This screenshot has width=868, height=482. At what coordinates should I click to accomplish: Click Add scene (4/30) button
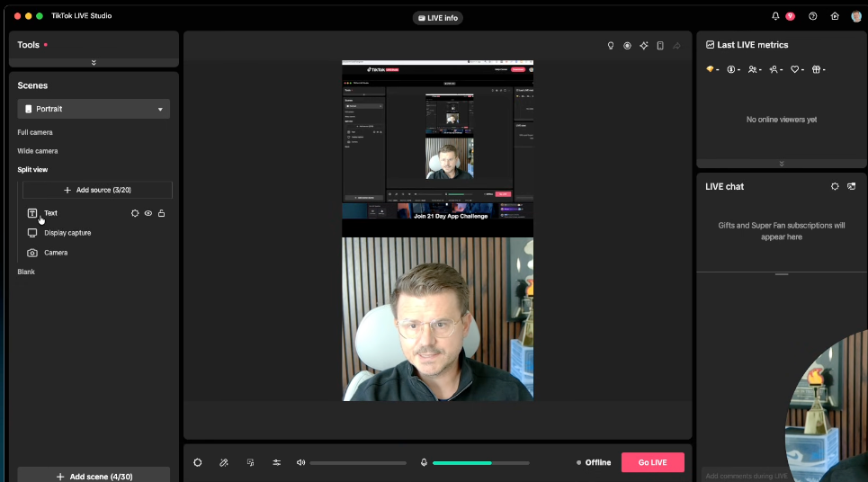94,476
